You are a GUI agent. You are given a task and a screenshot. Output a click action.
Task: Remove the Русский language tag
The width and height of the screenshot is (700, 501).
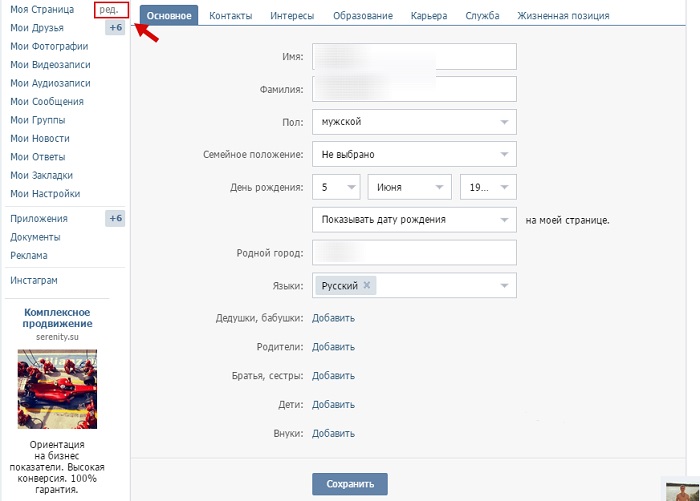click(367, 285)
